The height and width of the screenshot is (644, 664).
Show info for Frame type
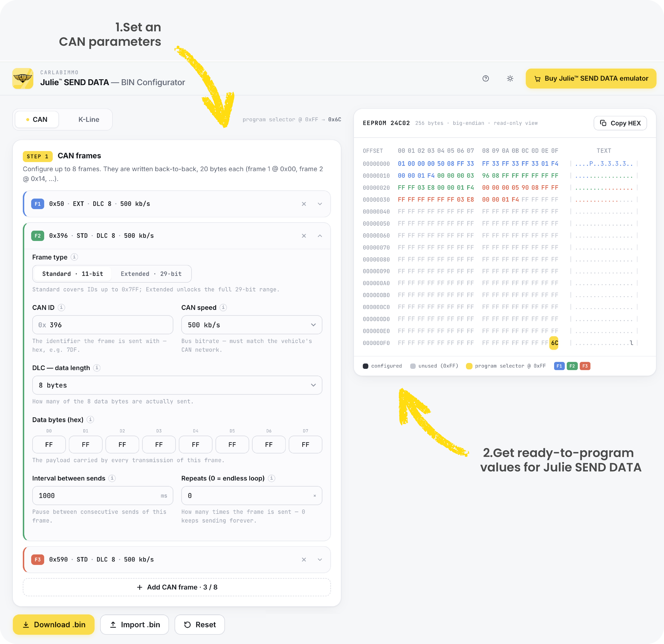[74, 257]
